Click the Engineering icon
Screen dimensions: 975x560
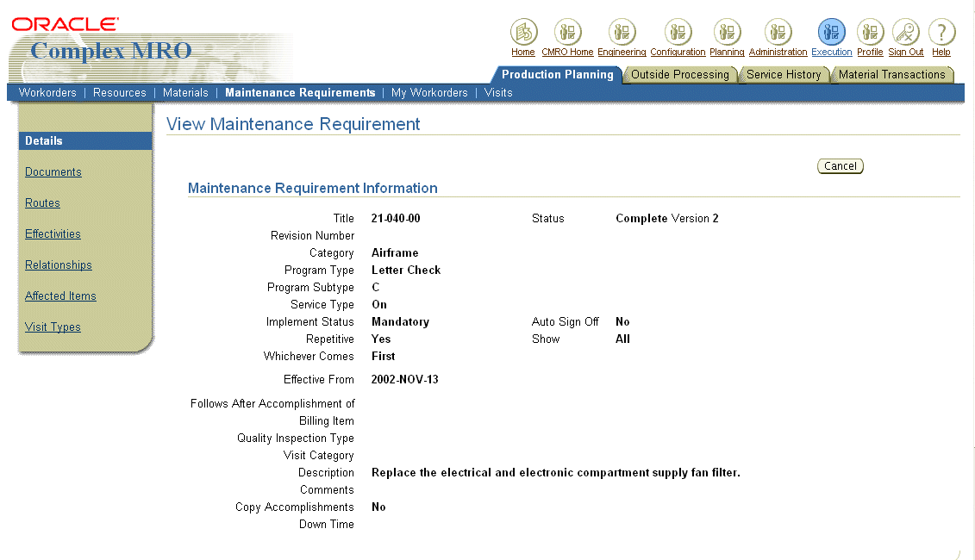(622, 32)
